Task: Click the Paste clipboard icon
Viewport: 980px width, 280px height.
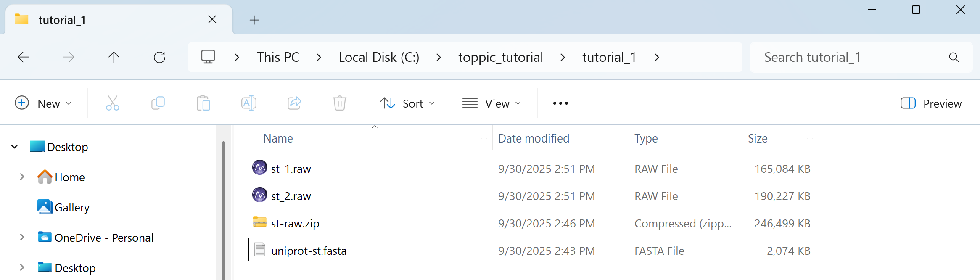Action: (203, 103)
